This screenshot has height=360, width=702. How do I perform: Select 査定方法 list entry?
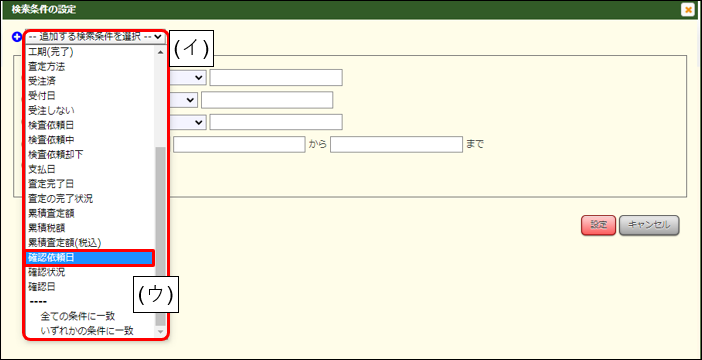(x=90, y=66)
